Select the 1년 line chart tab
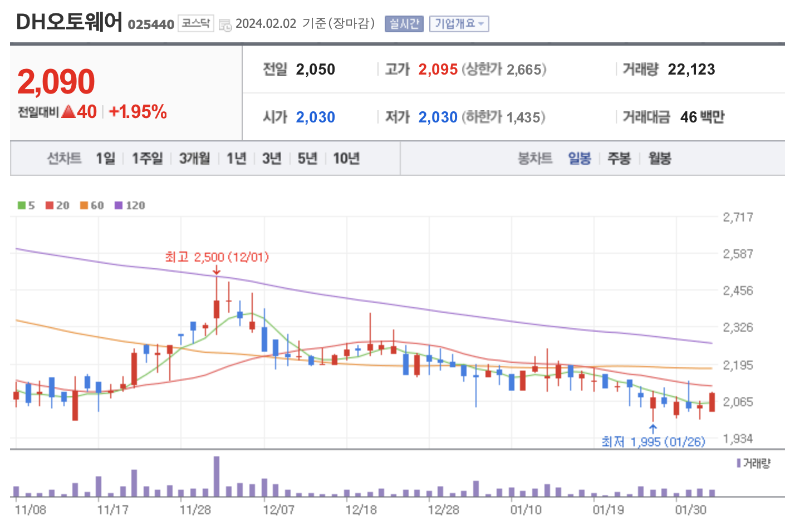Screen dimensions: 785x532 click(x=237, y=159)
